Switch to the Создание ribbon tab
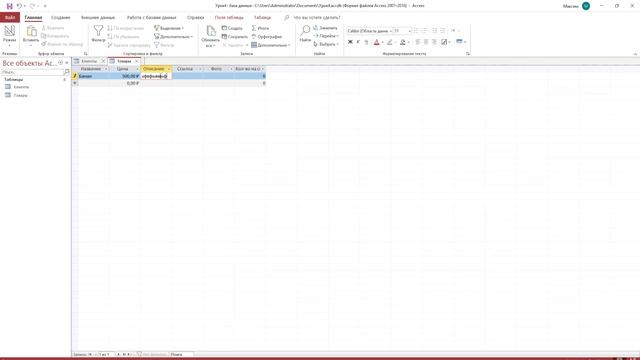The image size is (640, 360). point(60,18)
